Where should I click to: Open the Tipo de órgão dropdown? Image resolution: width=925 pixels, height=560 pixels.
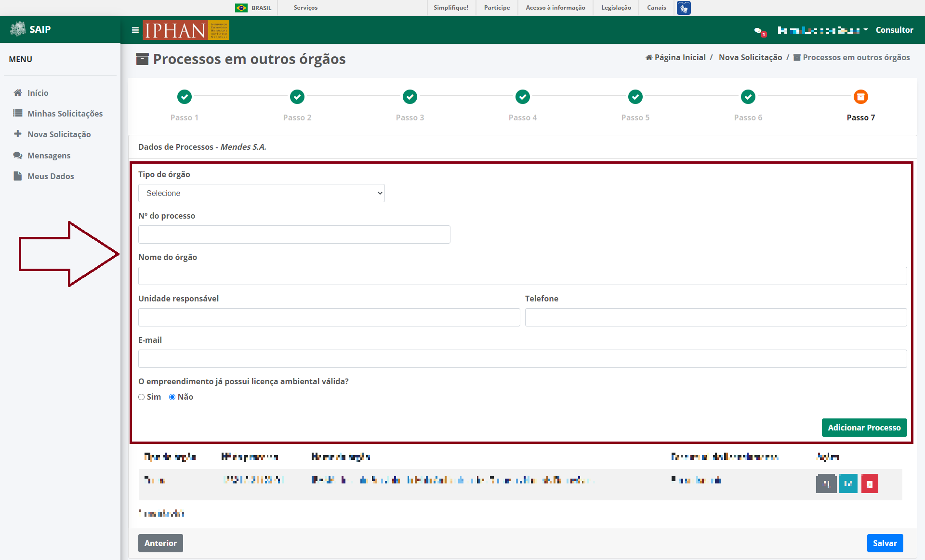tap(262, 193)
